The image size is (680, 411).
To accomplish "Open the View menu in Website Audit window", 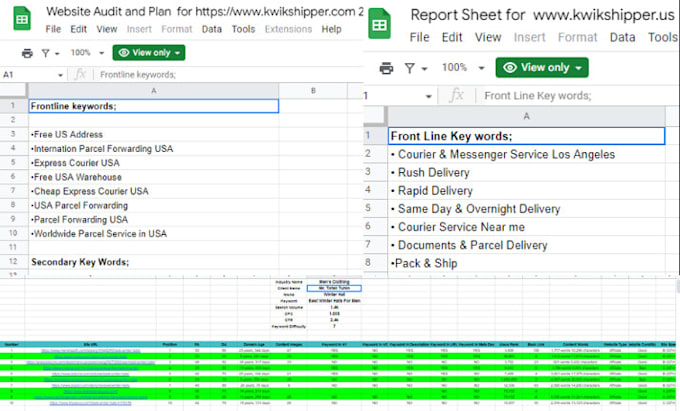I will tap(107, 29).
